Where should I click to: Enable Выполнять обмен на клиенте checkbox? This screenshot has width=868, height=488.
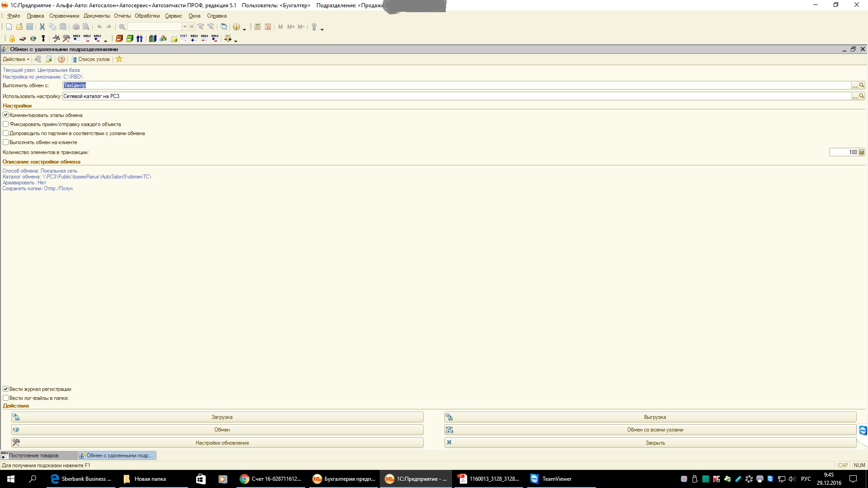[x=6, y=142]
